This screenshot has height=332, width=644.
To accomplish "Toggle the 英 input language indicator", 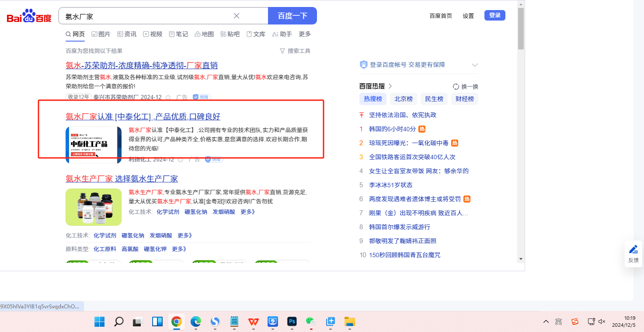I will 558,322.
